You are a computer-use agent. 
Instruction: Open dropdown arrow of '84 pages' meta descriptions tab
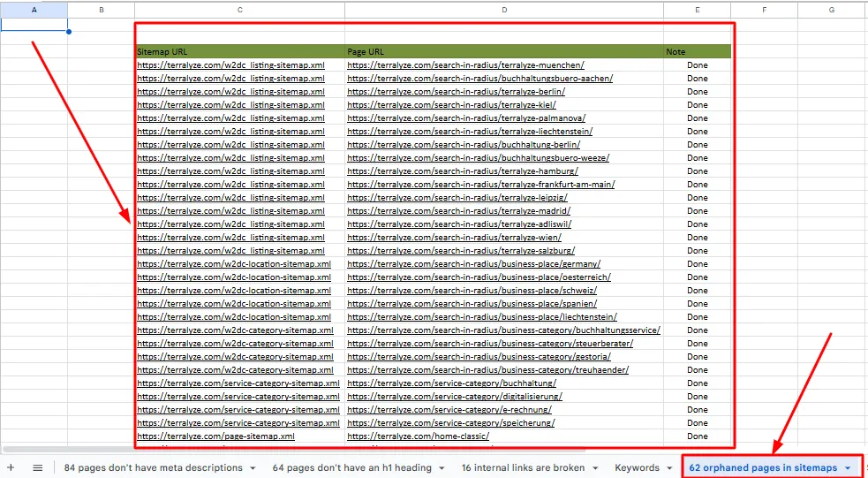coord(253,468)
